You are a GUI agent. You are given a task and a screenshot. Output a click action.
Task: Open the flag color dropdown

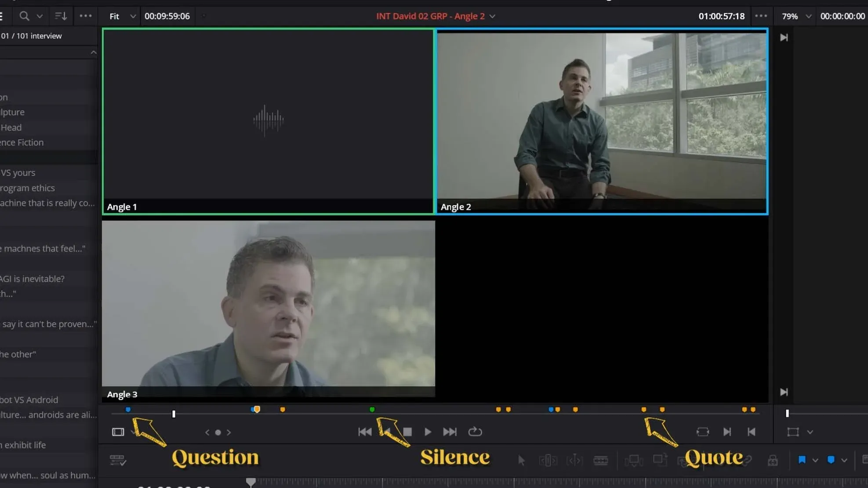[x=815, y=460]
